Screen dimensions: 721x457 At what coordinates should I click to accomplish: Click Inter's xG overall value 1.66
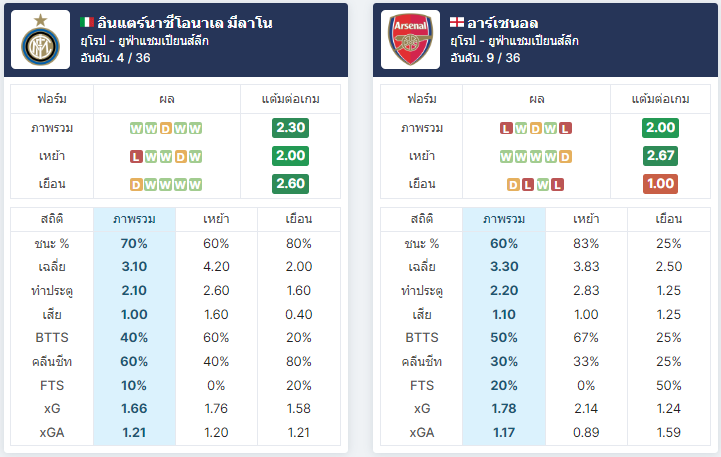pyautogui.click(x=134, y=408)
